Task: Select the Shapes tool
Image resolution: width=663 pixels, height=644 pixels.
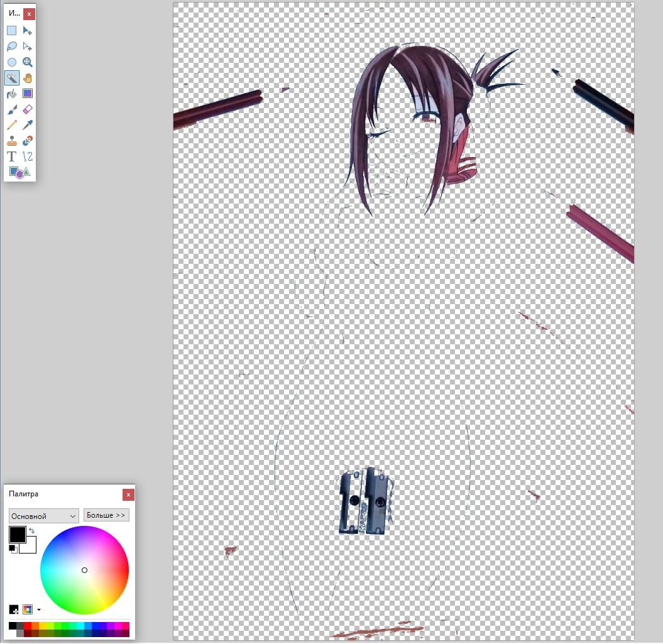Action: [19, 172]
